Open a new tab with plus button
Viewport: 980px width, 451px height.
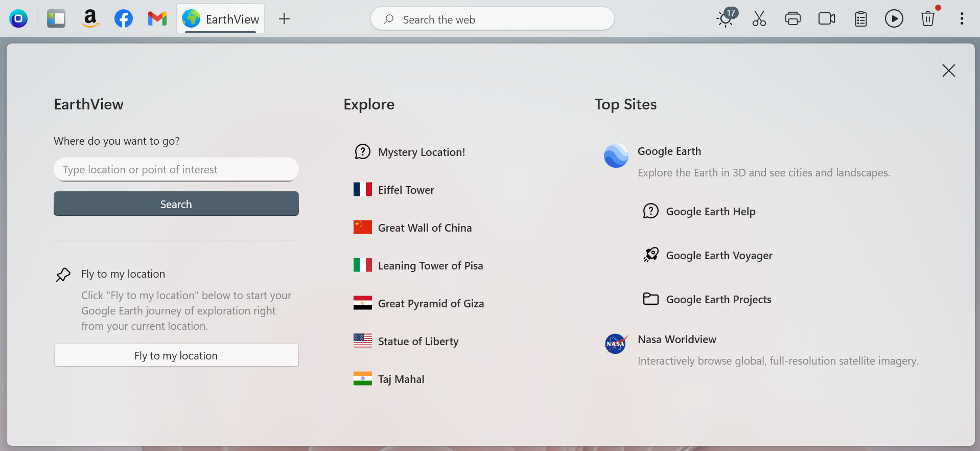284,19
